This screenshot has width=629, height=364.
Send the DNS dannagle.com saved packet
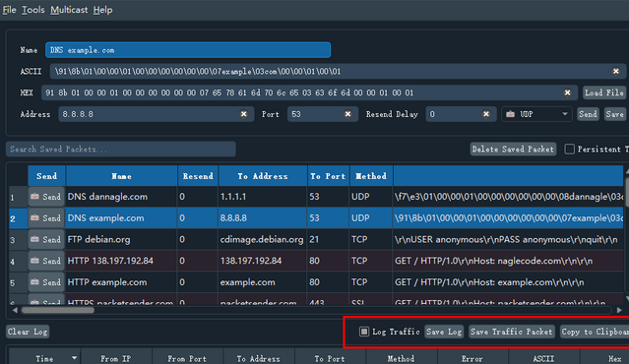point(46,197)
